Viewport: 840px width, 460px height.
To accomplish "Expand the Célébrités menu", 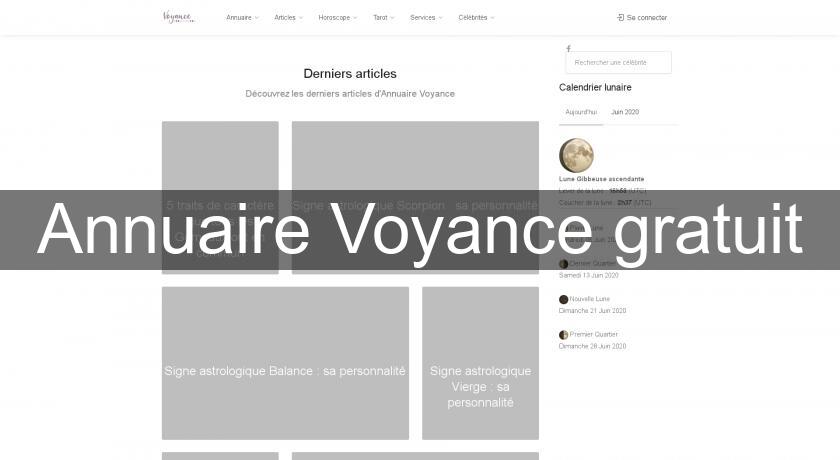I will [476, 18].
